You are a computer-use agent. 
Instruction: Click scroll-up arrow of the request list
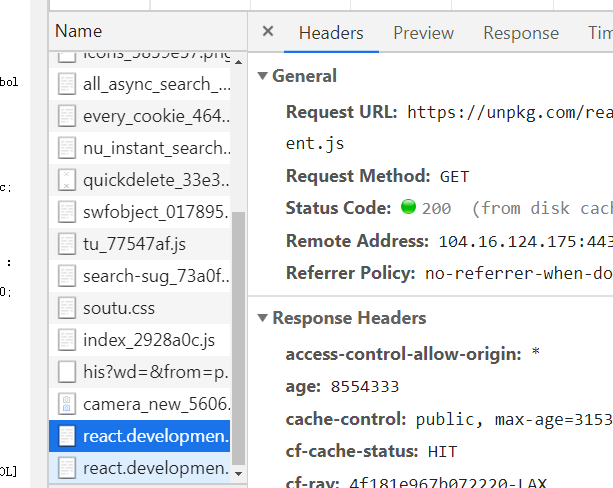(x=238, y=62)
